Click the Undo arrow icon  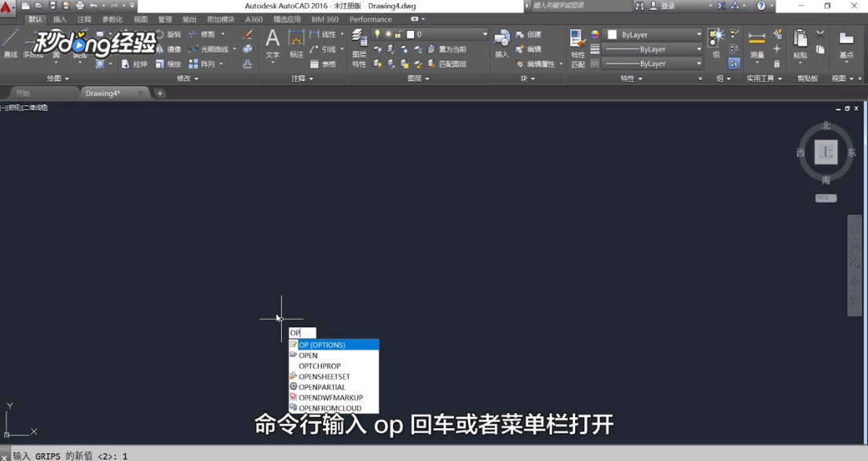(x=93, y=5)
